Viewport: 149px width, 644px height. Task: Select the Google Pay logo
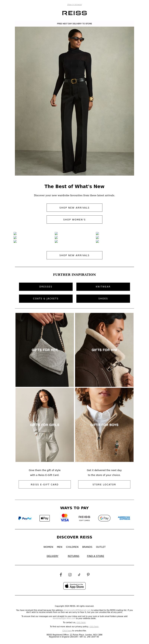pyautogui.click(x=104, y=518)
